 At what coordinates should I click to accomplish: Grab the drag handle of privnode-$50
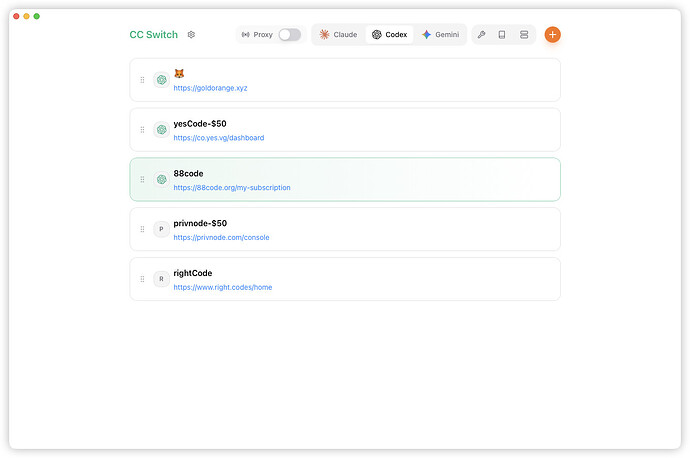click(142, 229)
